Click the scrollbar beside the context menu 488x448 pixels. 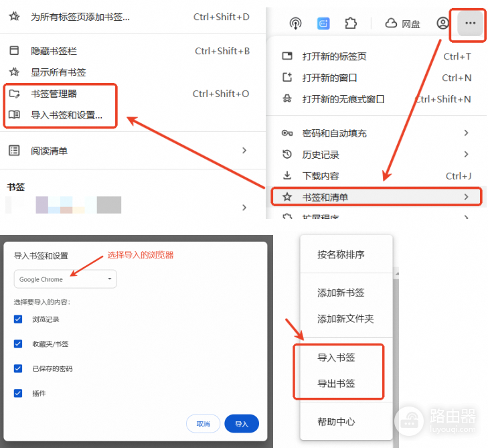click(396, 358)
